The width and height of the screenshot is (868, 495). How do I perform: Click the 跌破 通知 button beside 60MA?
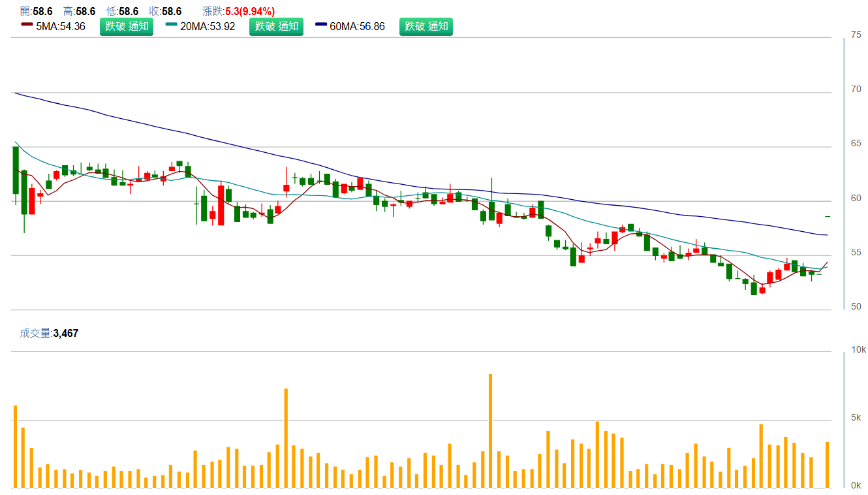click(426, 26)
